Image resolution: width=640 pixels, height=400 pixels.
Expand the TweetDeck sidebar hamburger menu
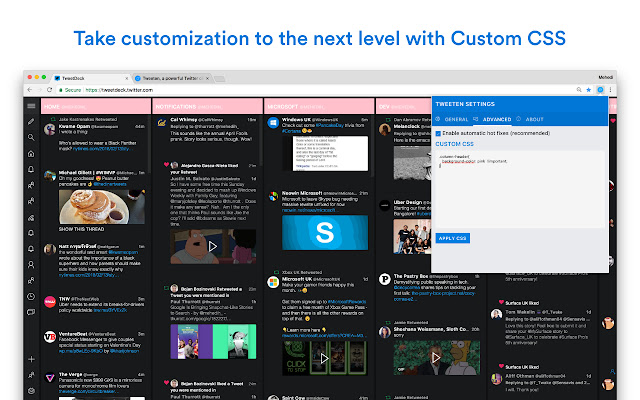[31, 106]
